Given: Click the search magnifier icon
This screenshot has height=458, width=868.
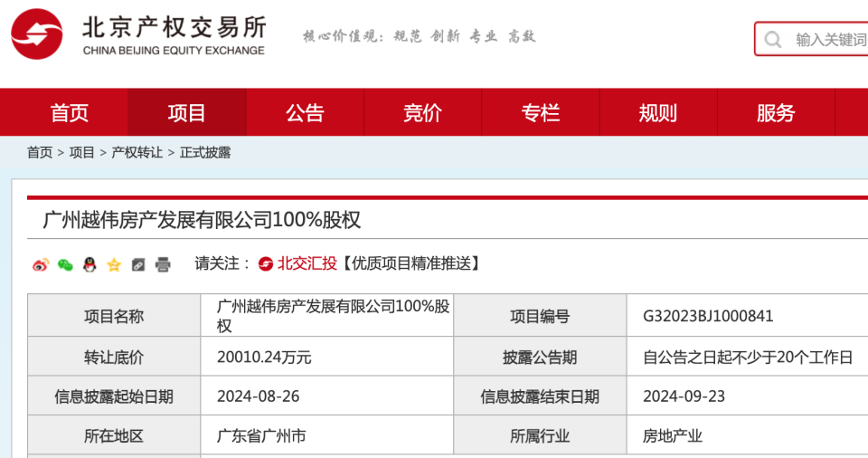Looking at the screenshot, I should [773, 39].
